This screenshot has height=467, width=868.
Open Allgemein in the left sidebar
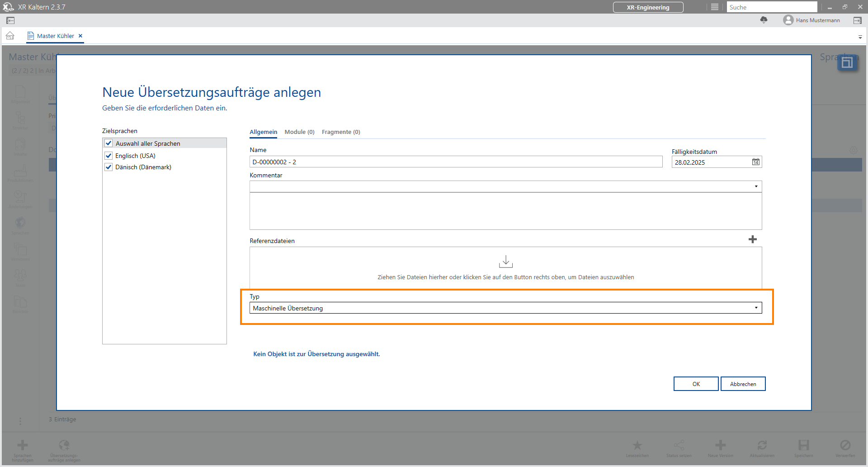(20, 95)
